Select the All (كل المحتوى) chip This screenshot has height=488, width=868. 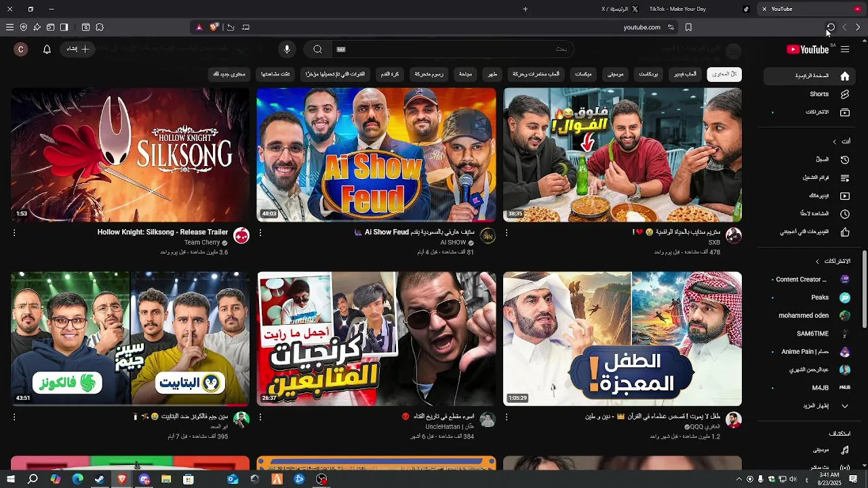click(x=724, y=74)
